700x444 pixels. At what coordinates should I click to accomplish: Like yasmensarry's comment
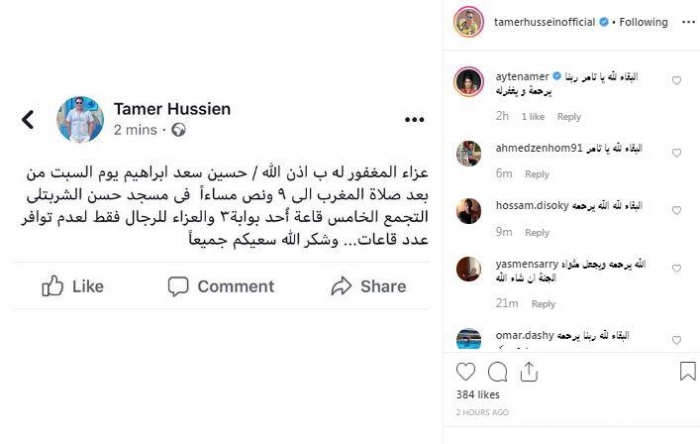click(x=677, y=269)
